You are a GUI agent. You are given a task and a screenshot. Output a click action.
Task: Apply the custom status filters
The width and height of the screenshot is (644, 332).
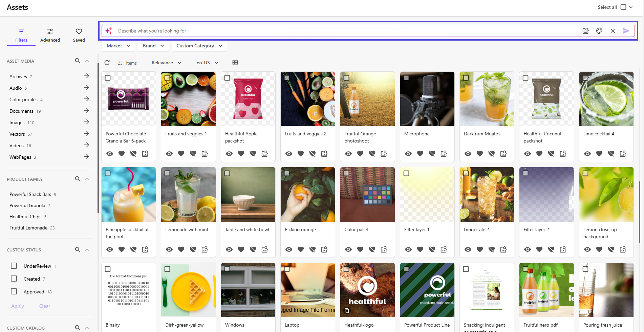click(18, 306)
